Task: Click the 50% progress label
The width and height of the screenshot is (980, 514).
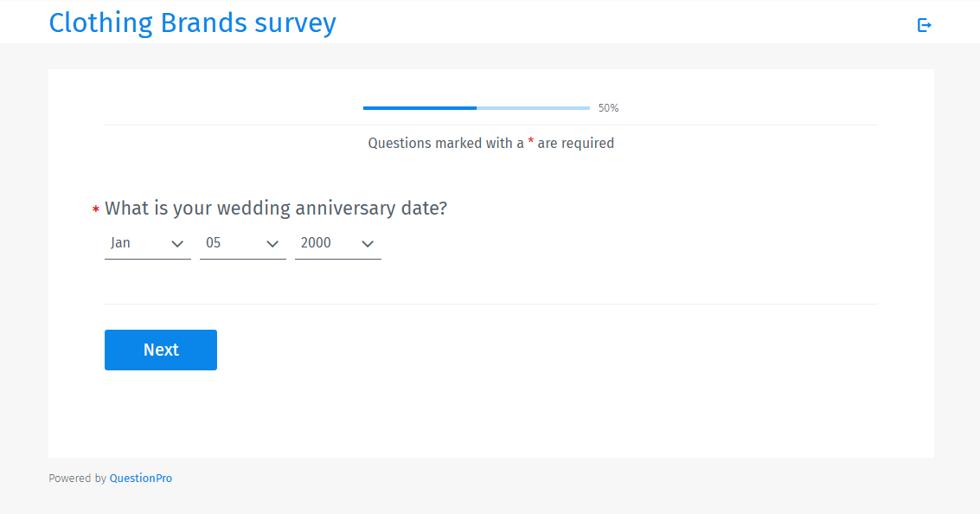Action: pos(608,107)
